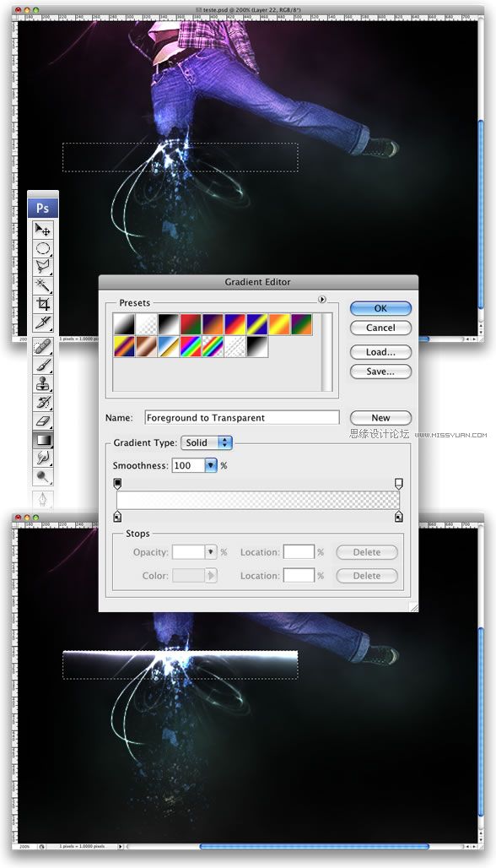Select the Spot Healing Brush tool
The height and width of the screenshot is (868, 496).
pos(42,346)
